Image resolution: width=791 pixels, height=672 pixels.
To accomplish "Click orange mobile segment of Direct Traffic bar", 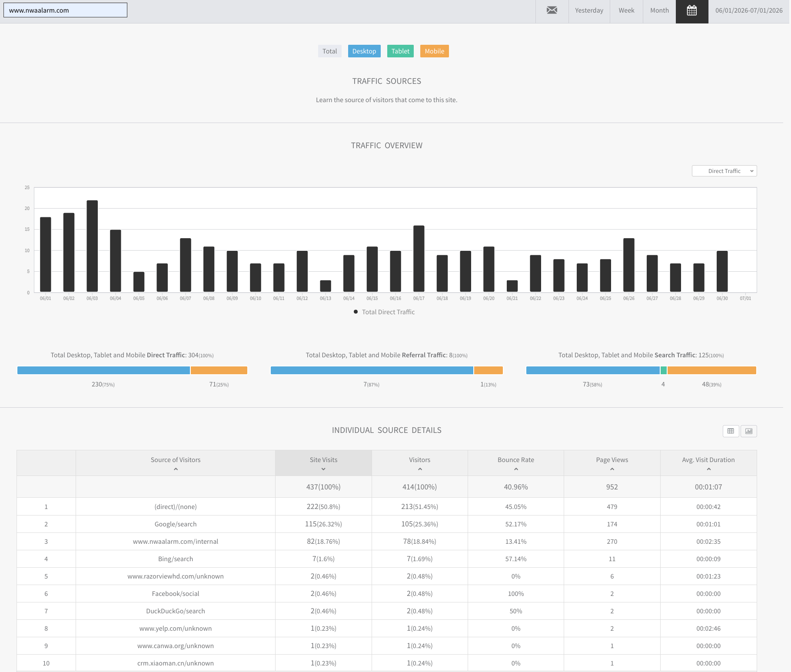I will click(219, 370).
